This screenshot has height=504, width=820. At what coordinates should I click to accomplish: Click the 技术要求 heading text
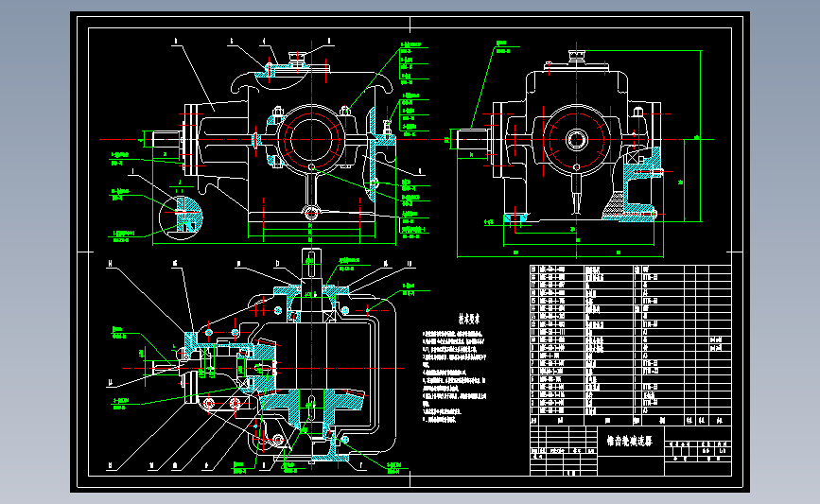pos(469,319)
